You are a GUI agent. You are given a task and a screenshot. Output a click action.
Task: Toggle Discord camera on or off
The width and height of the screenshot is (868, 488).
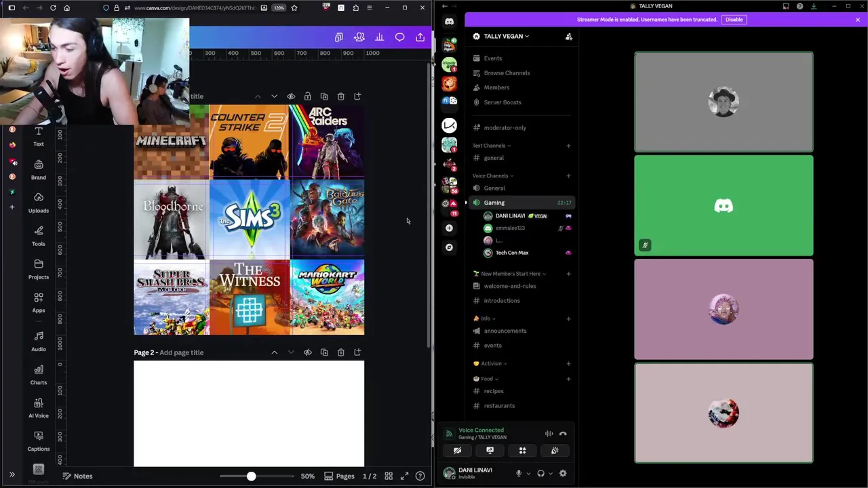point(457,450)
